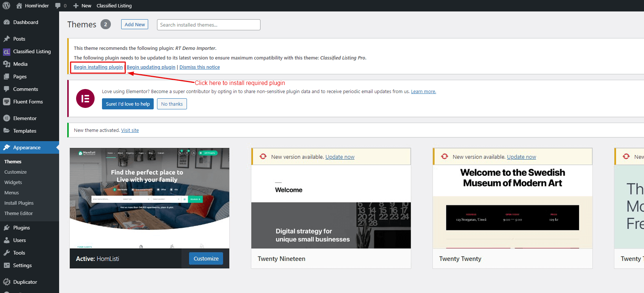Click the Duplicator gear icon
This screenshot has width=644, height=293.
[7, 282]
